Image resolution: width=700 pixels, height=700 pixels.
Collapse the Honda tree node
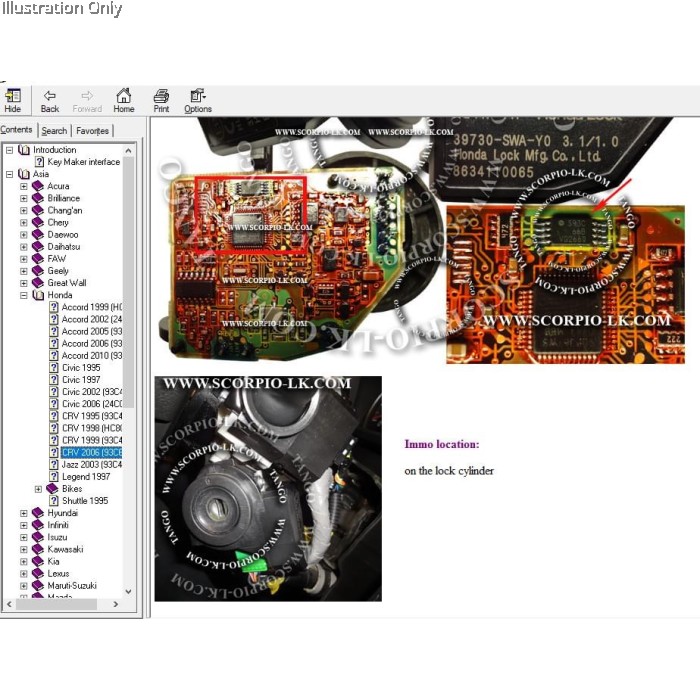[x=24, y=295]
